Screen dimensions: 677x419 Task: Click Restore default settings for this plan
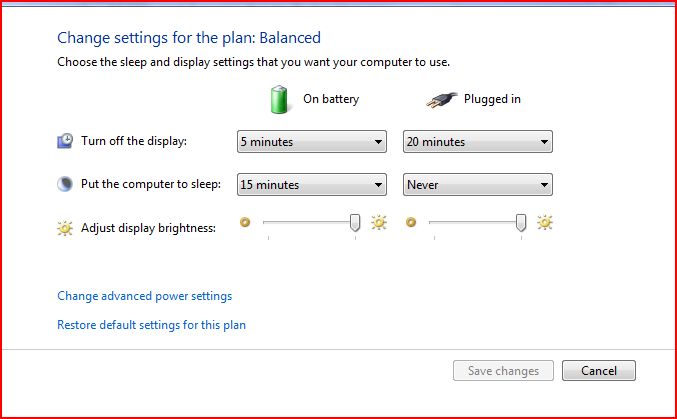click(x=151, y=325)
